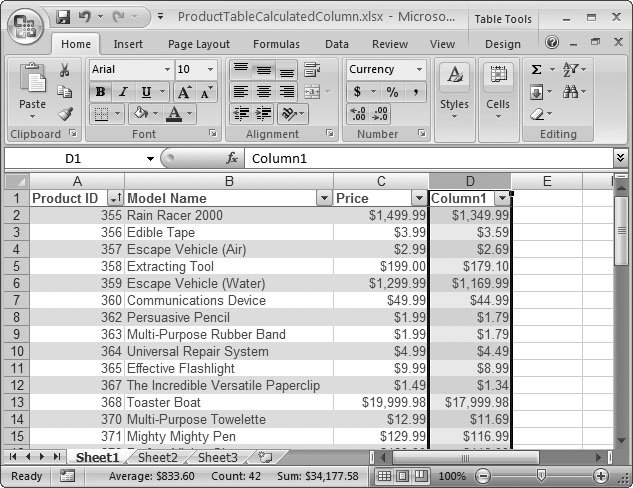Wrap text in the cell
This screenshot has height=488, width=633.
312,69
